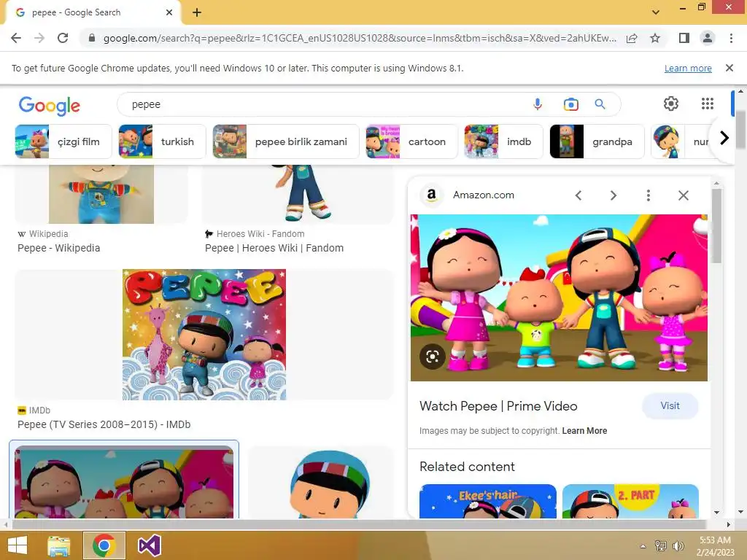Show hidden system tray icons
This screenshot has width=747, height=560.
pos(643,546)
